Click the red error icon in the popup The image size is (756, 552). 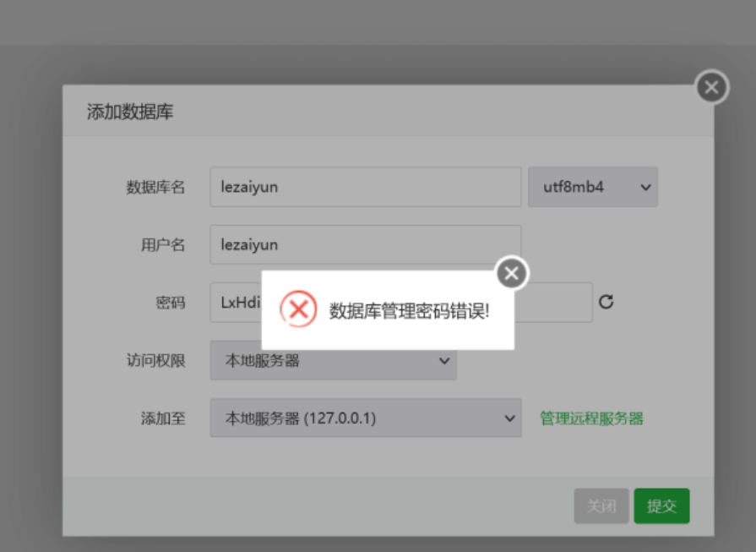click(298, 309)
